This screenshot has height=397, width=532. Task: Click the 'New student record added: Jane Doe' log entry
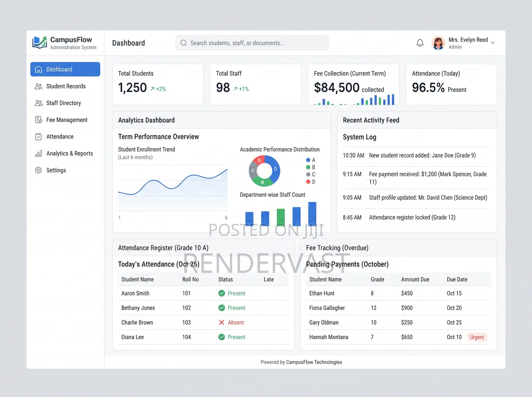coord(417,155)
